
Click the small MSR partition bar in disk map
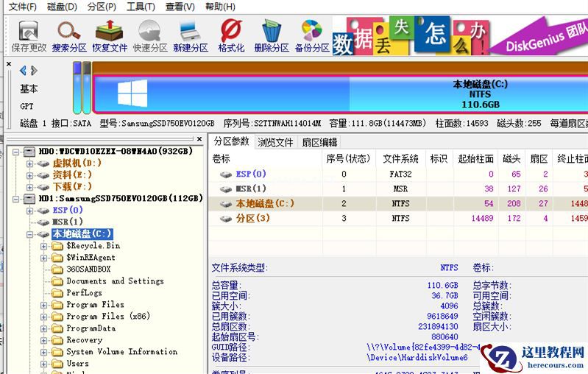pyautogui.click(x=87, y=88)
